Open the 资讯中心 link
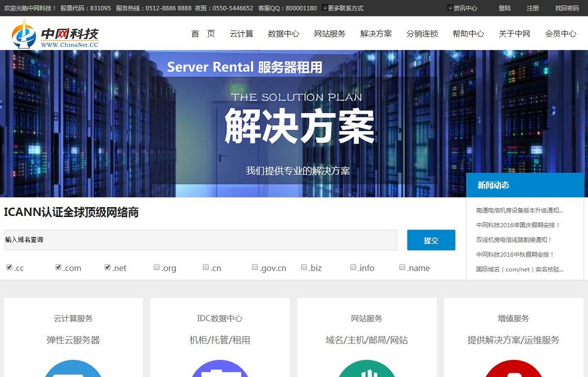This screenshot has height=377, width=588. pyautogui.click(x=465, y=8)
